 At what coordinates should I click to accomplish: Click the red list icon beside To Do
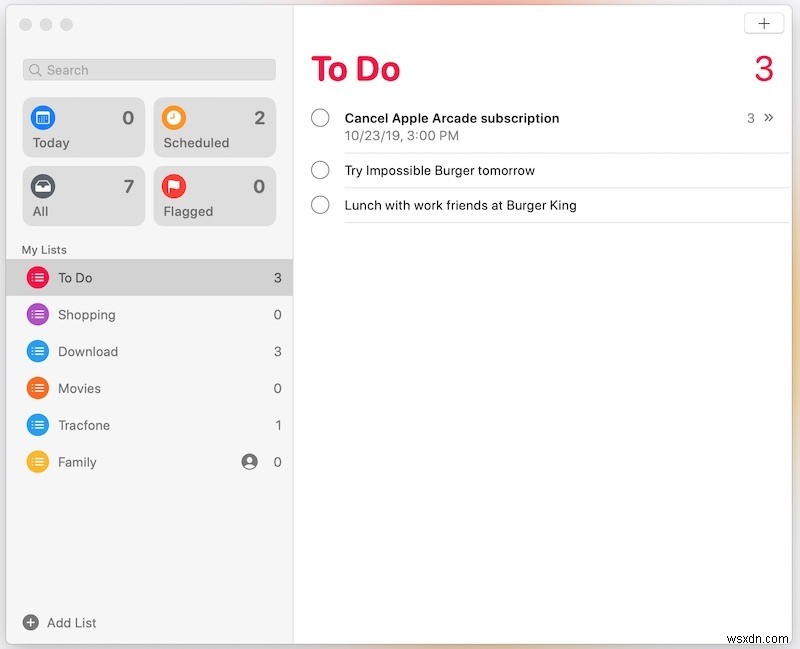(38, 278)
